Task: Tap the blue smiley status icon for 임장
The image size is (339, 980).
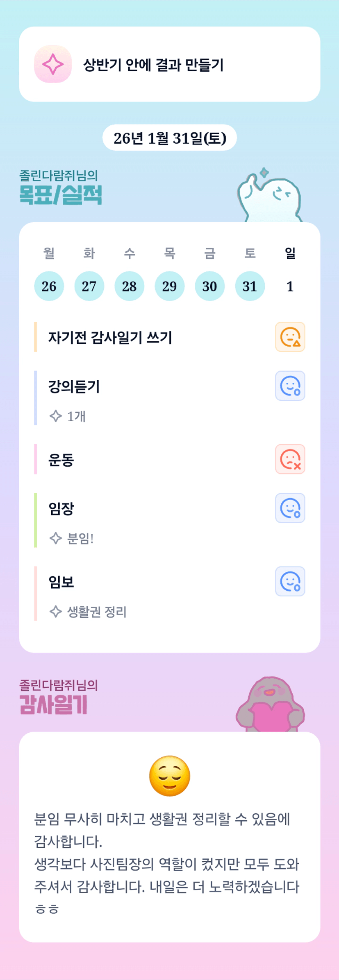Action: pyautogui.click(x=290, y=508)
